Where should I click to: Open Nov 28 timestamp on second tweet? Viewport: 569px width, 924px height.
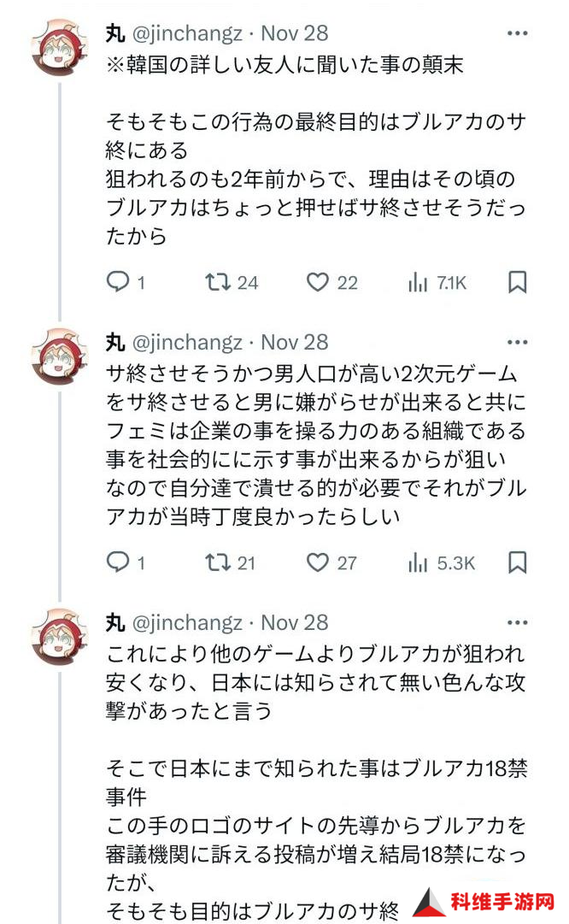(x=294, y=343)
